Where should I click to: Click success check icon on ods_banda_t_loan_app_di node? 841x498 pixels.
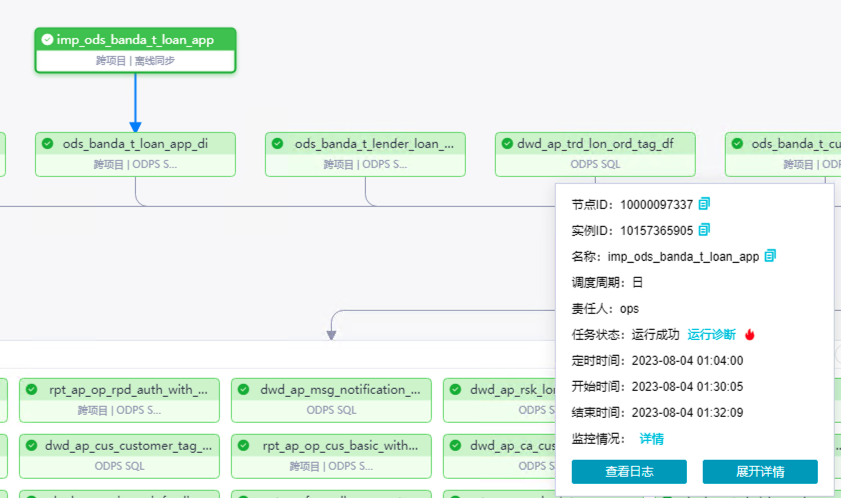click(48, 143)
